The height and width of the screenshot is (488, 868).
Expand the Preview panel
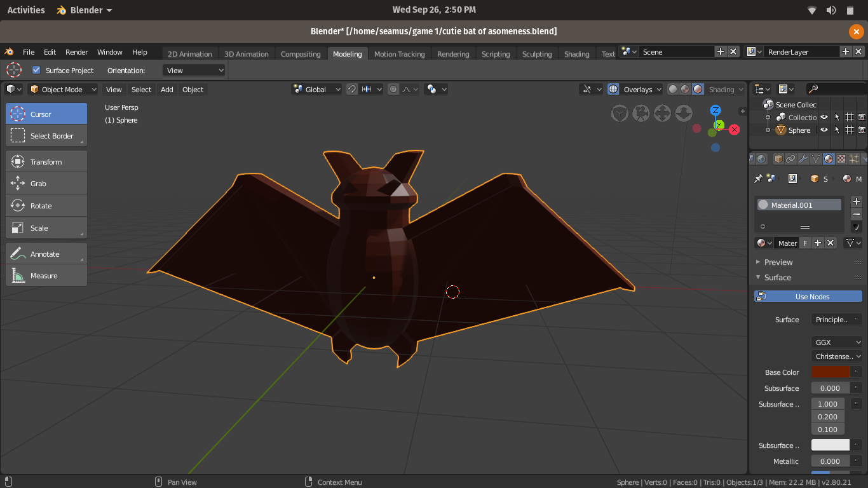(x=778, y=262)
